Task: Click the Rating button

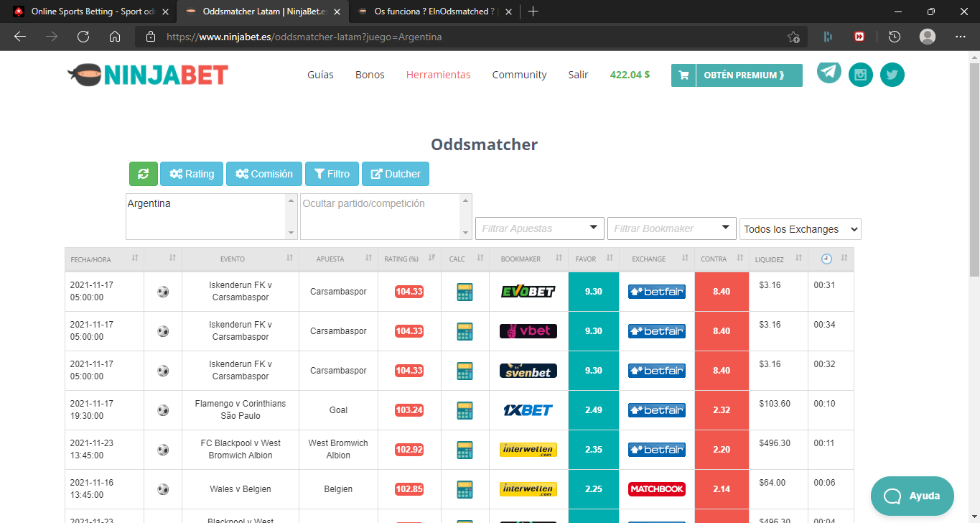Action: pos(192,174)
